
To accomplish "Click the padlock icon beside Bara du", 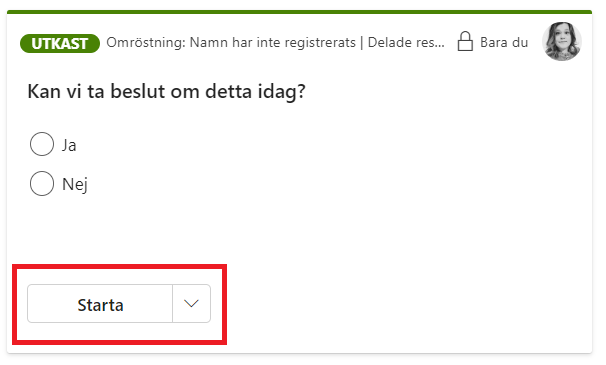I will pyautogui.click(x=465, y=41).
